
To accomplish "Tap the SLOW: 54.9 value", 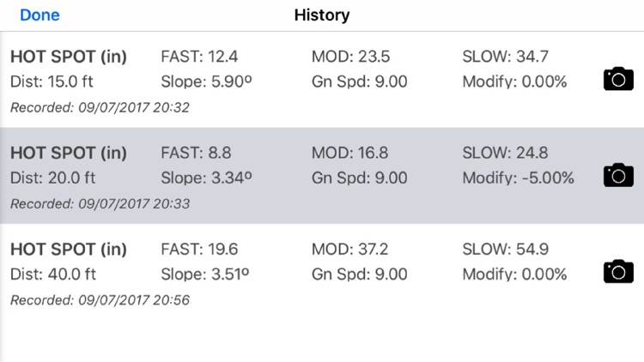I will pos(505,250).
